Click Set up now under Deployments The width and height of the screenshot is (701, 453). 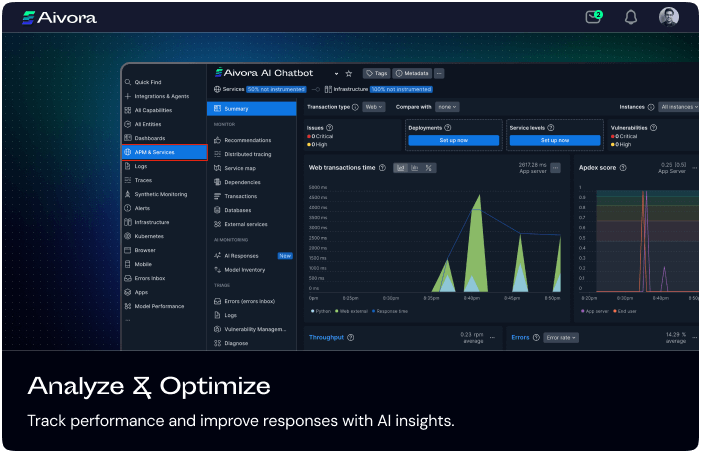pos(453,141)
